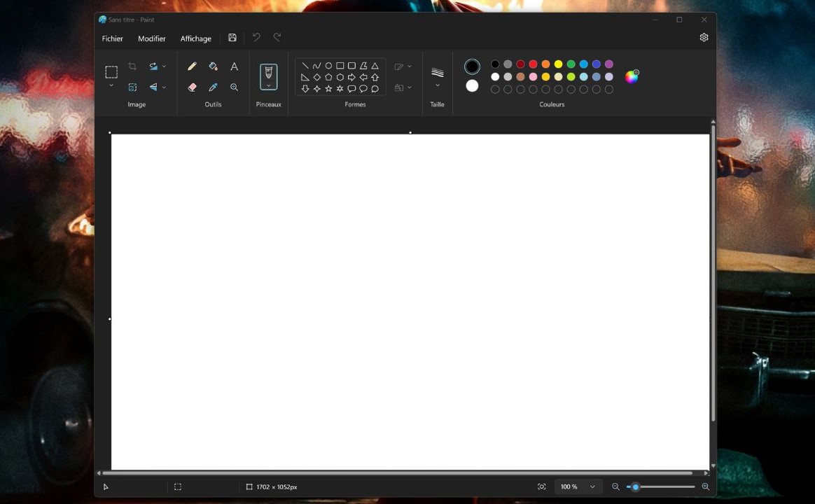Click the Crop image icon
Image resolution: width=815 pixels, height=504 pixels.
click(x=132, y=66)
